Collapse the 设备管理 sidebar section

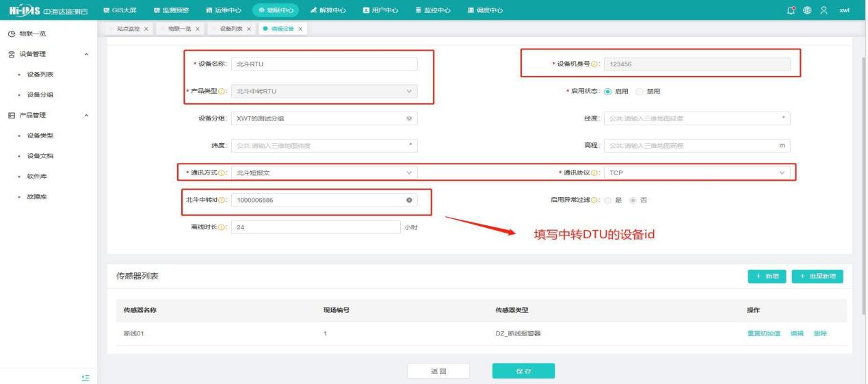tap(86, 54)
